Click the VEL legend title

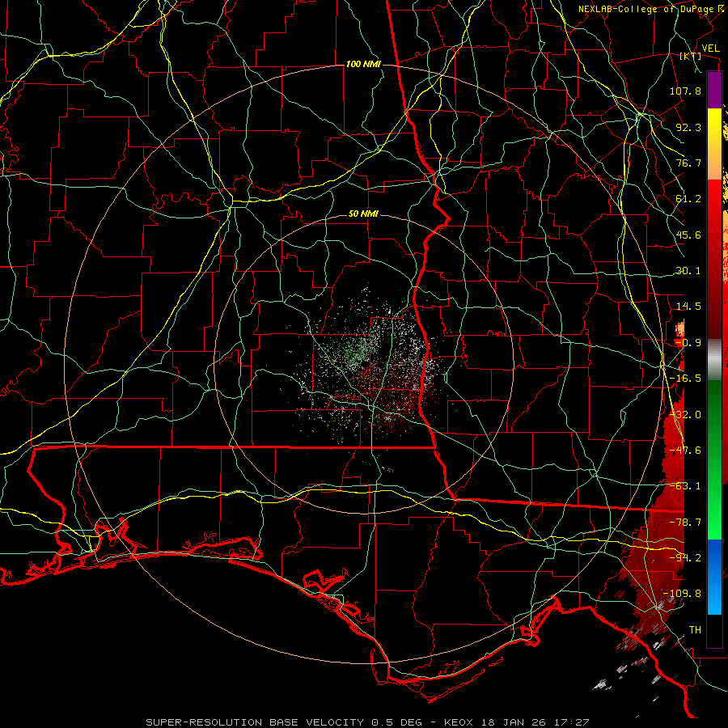coord(710,49)
